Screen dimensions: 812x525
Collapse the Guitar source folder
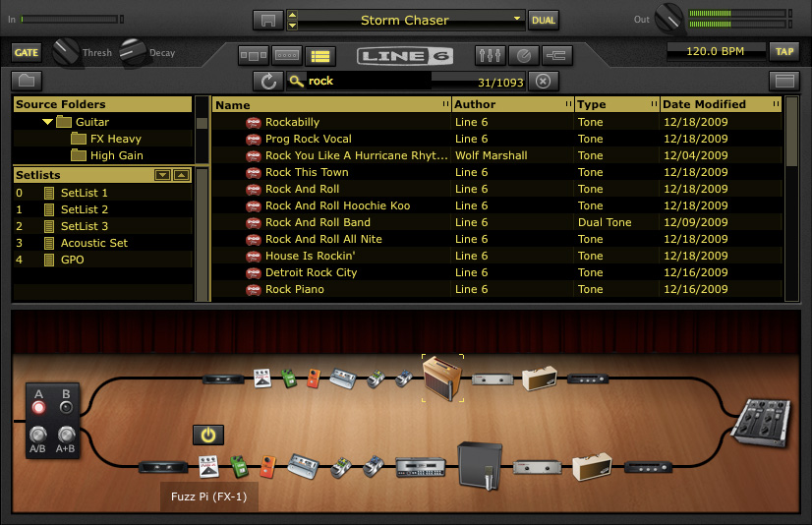coord(47,122)
